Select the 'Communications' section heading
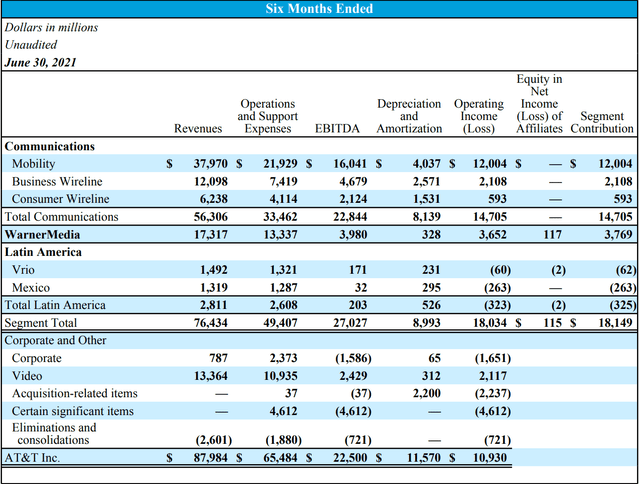Screen dimensions: 640x484 (50, 146)
